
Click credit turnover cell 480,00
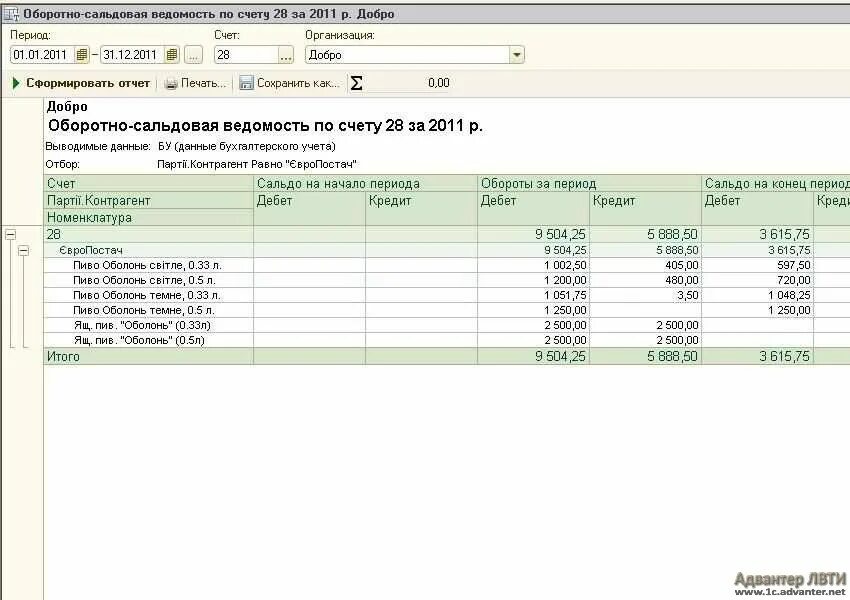tap(646, 280)
